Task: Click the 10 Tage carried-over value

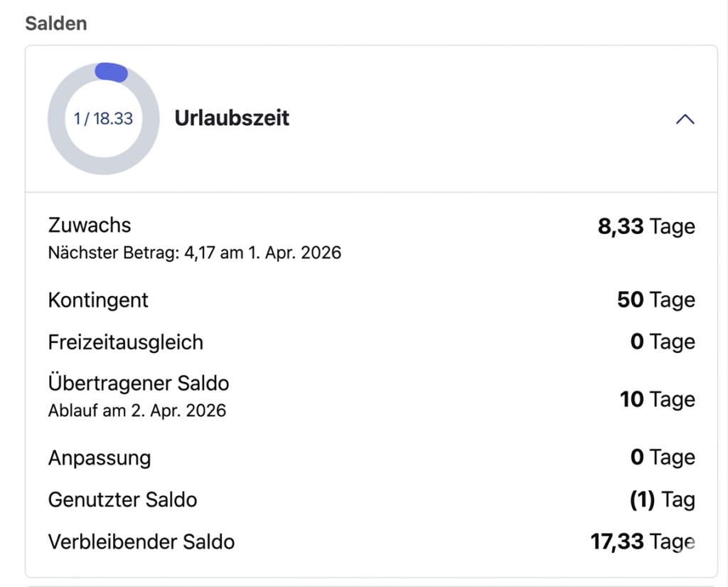Action: tap(657, 399)
